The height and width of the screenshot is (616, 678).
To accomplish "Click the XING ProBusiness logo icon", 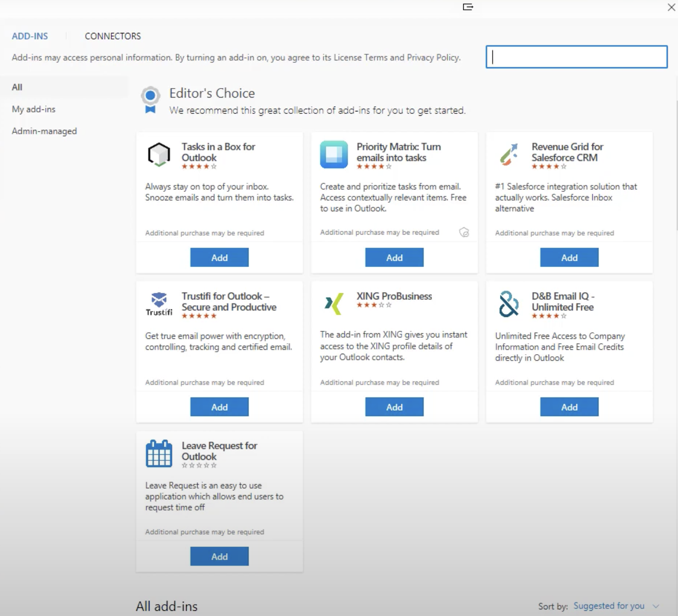I will coord(334,304).
